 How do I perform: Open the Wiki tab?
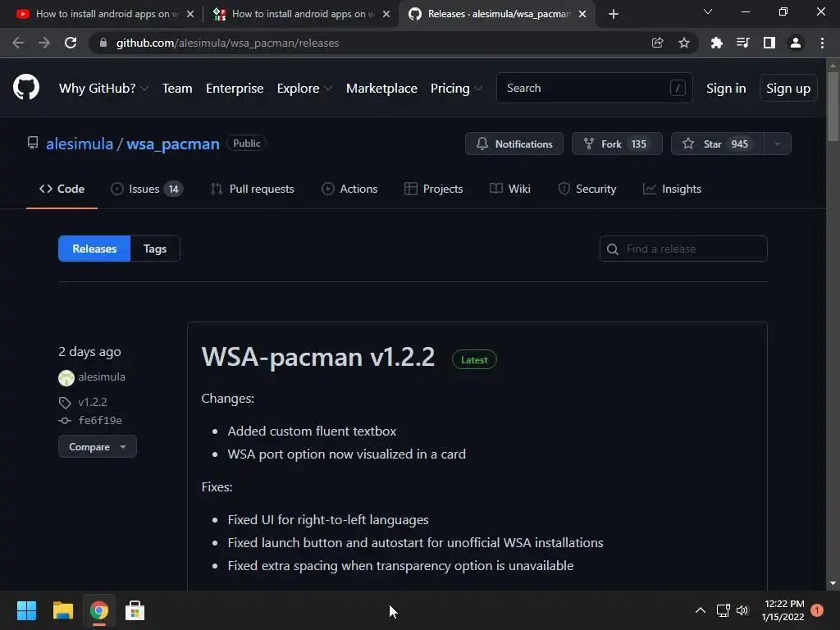coord(510,189)
